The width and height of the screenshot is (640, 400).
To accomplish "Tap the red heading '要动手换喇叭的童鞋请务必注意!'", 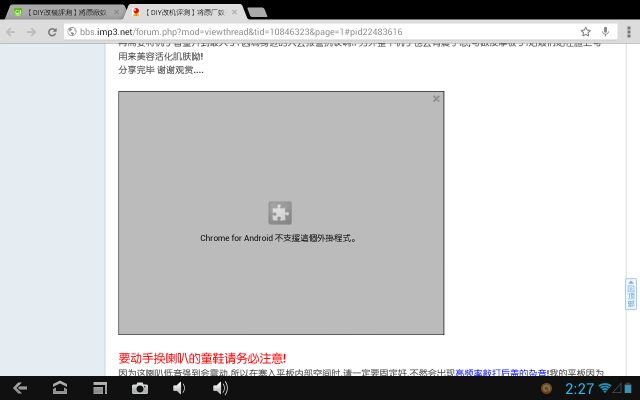I will click(202, 358).
